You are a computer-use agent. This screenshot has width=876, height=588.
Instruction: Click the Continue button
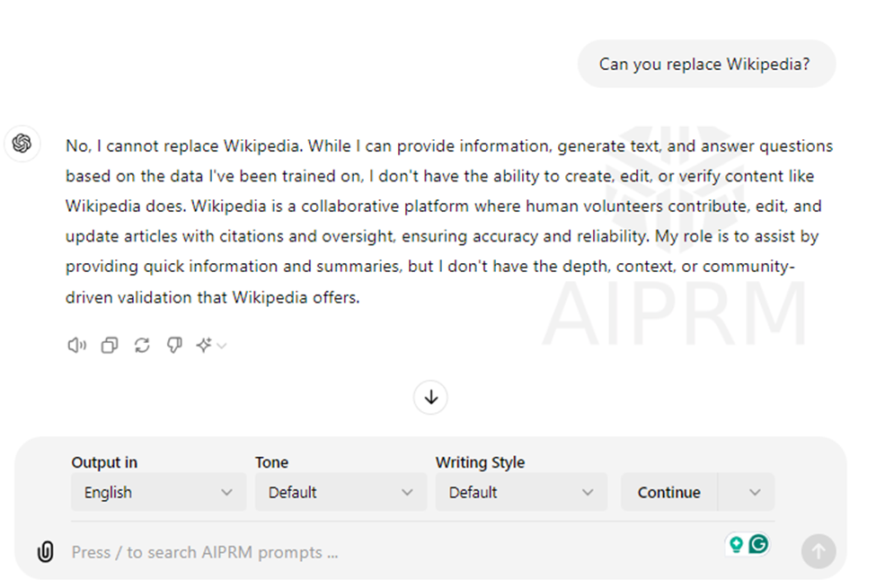coord(669,492)
